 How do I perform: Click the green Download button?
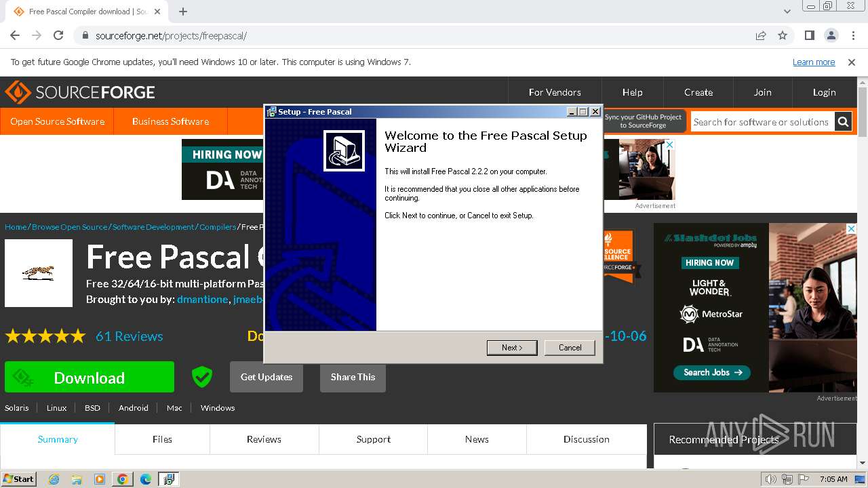click(x=90, y=378)
